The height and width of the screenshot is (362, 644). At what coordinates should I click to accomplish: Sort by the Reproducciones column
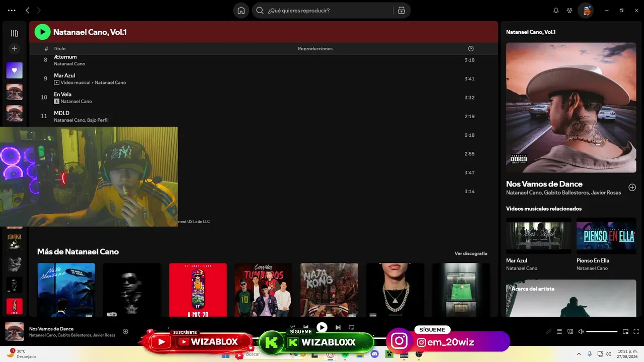click(315, 49)
